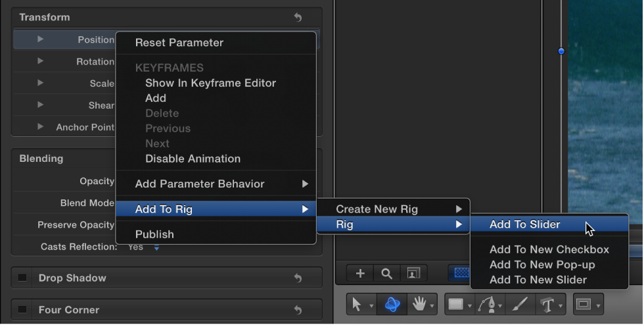Select the 3D transform orbit tool
Screen dimensions: 644x325
click(x=392, y=305)
